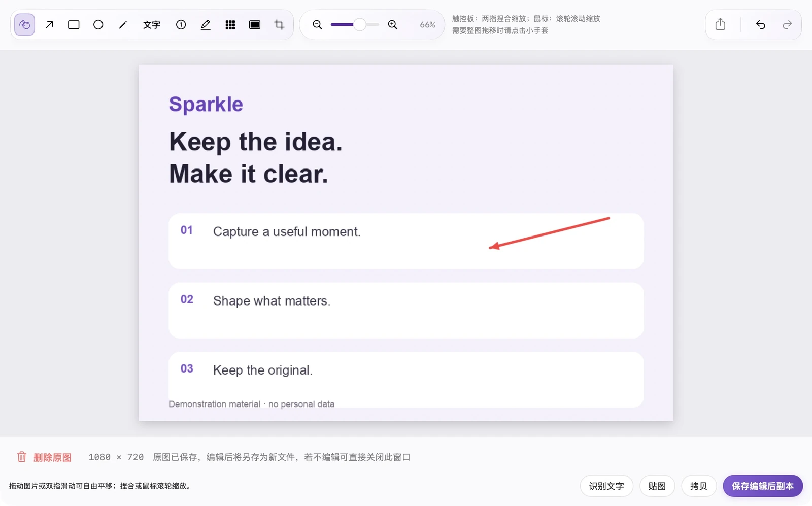Select the ellipse shape tool
This screenshot has height=506, width=812.
[x=98, y=25]
